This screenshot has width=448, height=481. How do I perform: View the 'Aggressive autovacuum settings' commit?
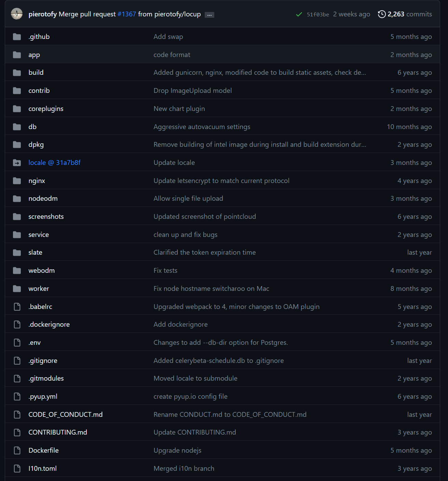click(202, 127)
